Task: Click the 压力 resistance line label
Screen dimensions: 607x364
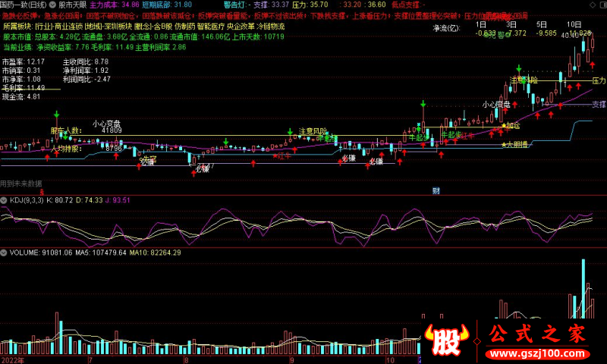Action: point(599,80)
